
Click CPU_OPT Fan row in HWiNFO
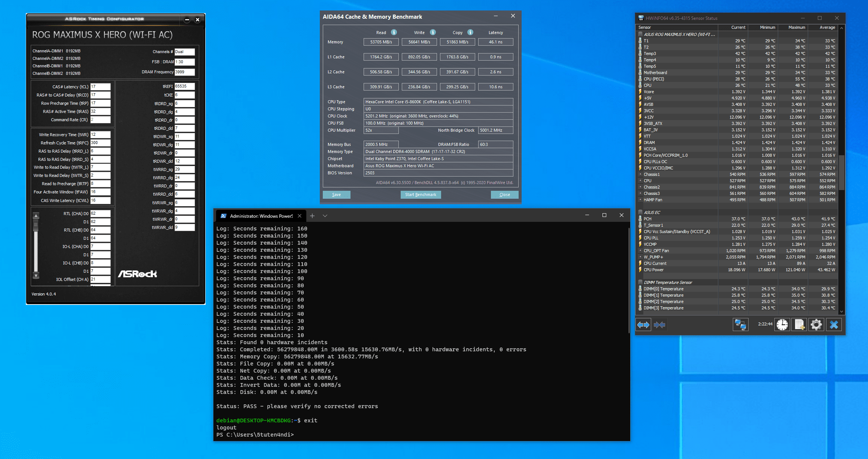click(737, 250)
